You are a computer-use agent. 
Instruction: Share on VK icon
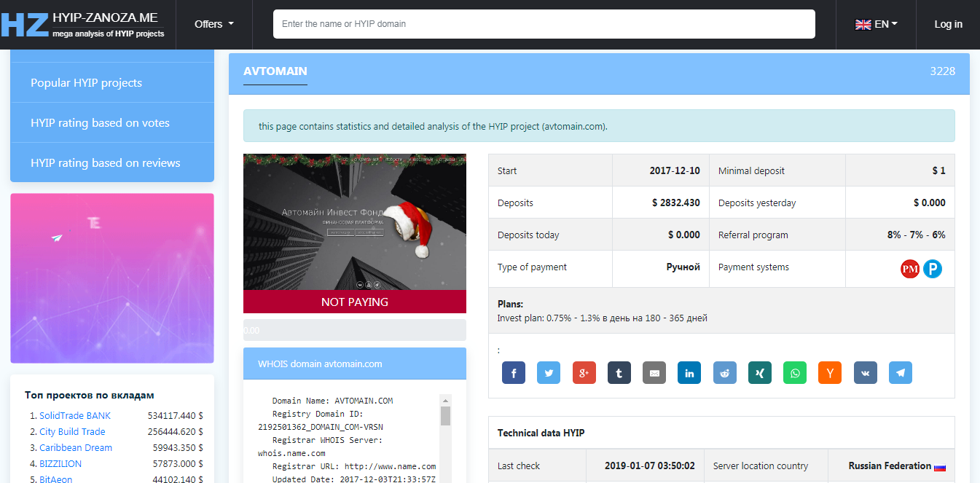pyautogui.click(x=866, y=373)
